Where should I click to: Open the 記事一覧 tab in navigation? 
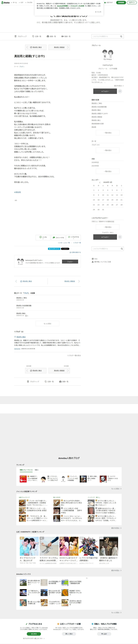point(37,36)
